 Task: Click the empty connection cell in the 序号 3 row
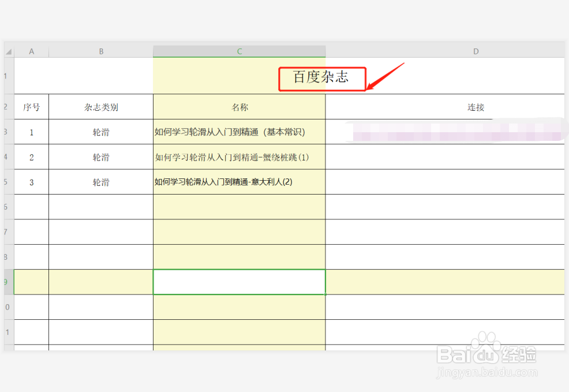click(446, 182)
